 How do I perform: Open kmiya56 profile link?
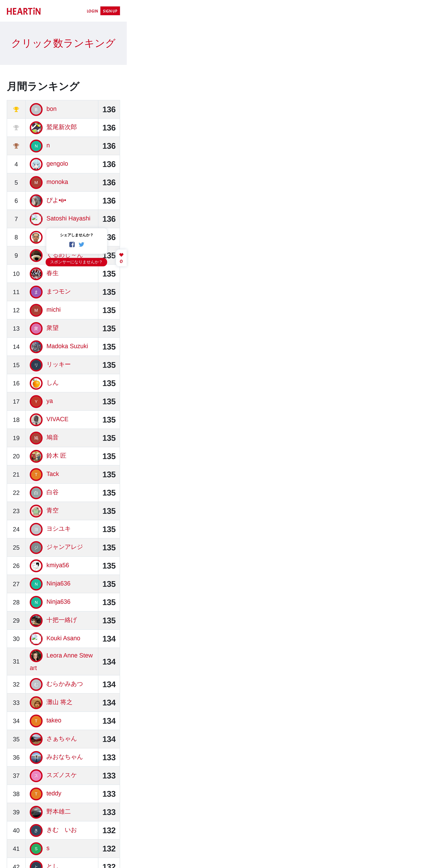click(x=58, y=565)
